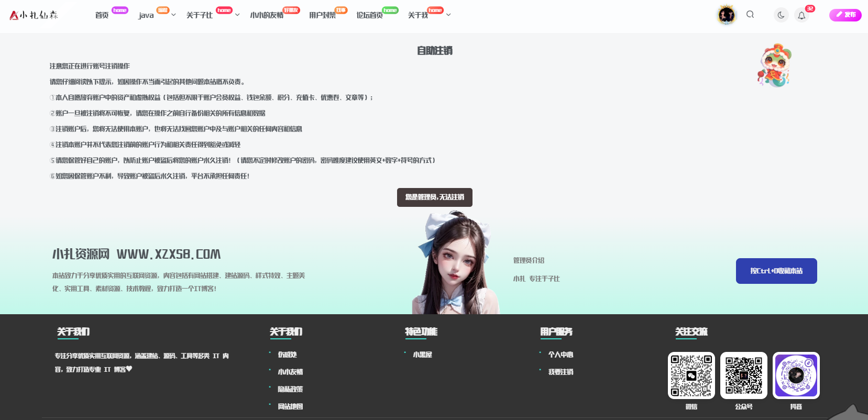The height and width of the screenshot is (420, 868).
Task: Click the 您是管理员,无法注销 button
Action: 435,197
